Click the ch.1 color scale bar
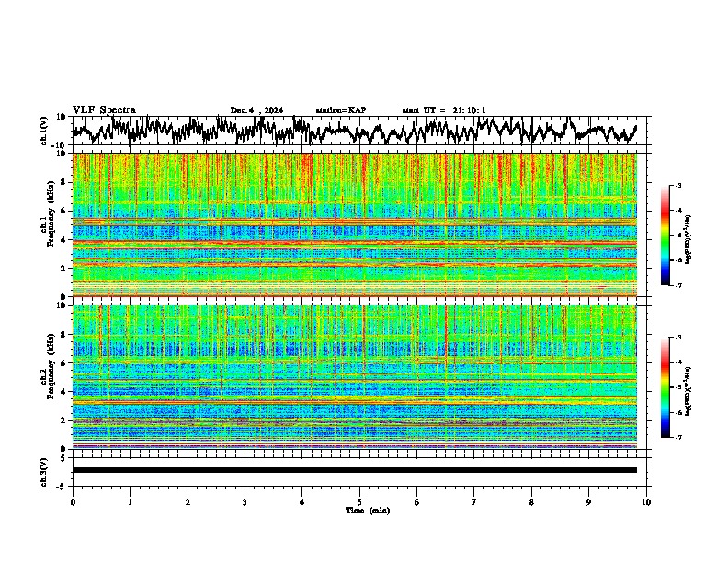 pyautogui.click(x=665, y=236)
